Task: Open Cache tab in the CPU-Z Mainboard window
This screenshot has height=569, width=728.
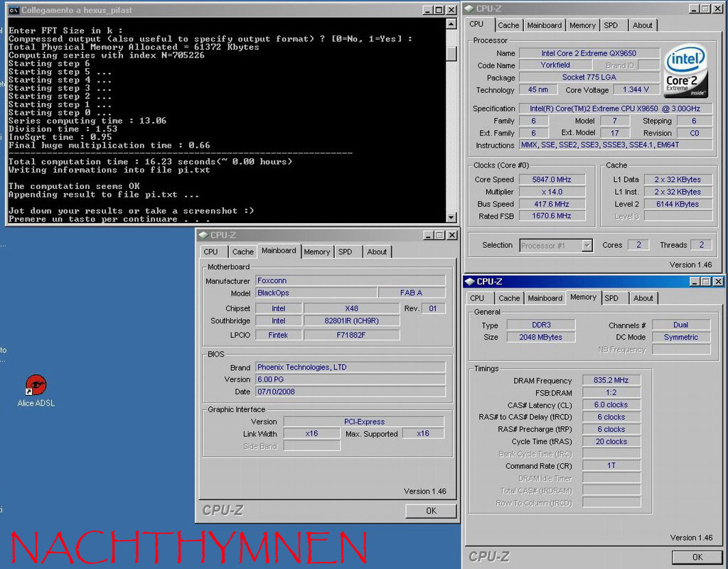Action: [x=243, y=251]
